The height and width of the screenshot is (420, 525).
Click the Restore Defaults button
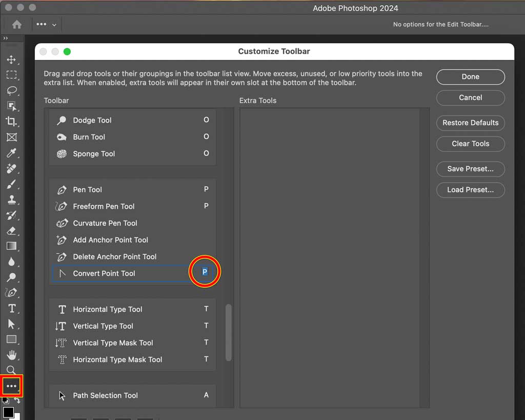pos(470,123)
